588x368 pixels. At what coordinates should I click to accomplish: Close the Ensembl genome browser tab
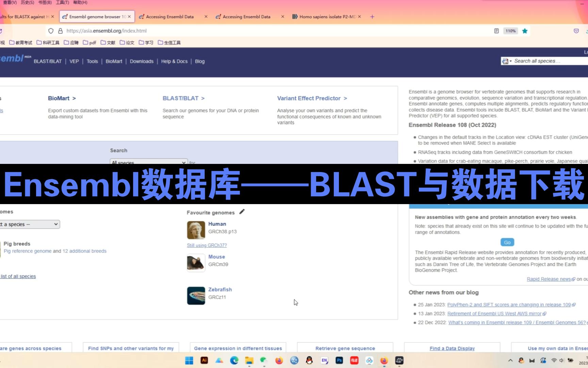pos(129,17)
